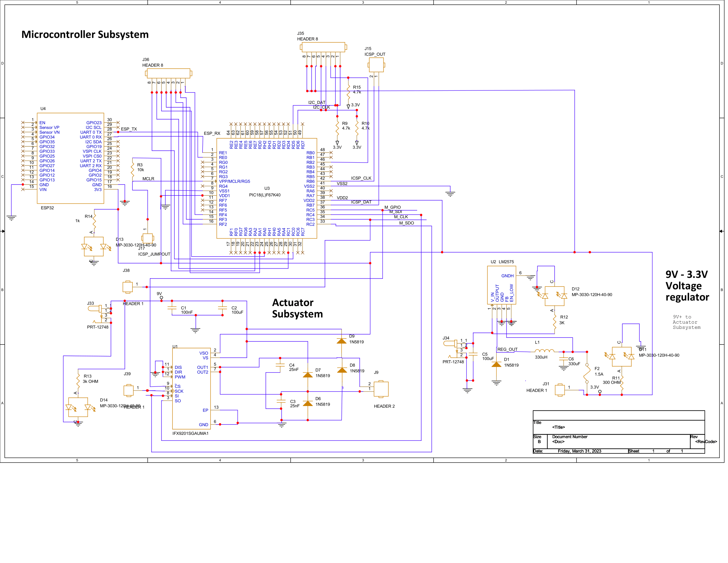This screenshot has width=728, height=563.
Task: Click the <Title> field in title block
Action: pos(558,427)
